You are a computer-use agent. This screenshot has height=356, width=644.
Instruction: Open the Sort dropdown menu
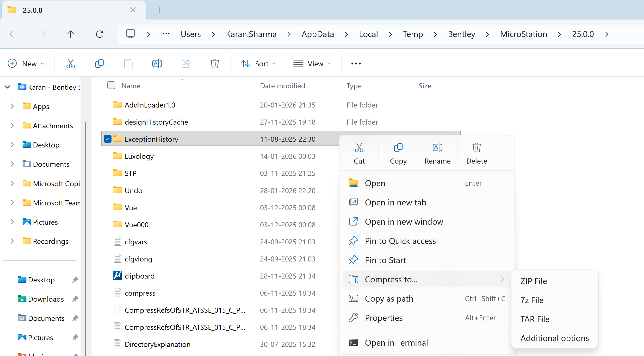(259, 64)
